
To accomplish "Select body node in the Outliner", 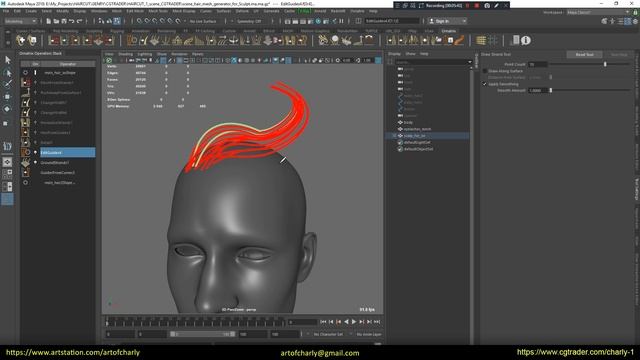I will [408, 122].
